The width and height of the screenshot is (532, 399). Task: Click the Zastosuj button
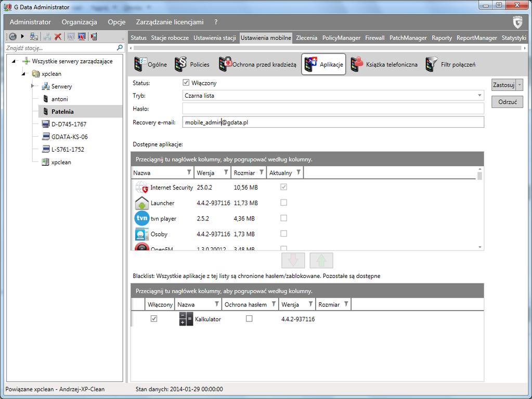[x=504, y=85]
